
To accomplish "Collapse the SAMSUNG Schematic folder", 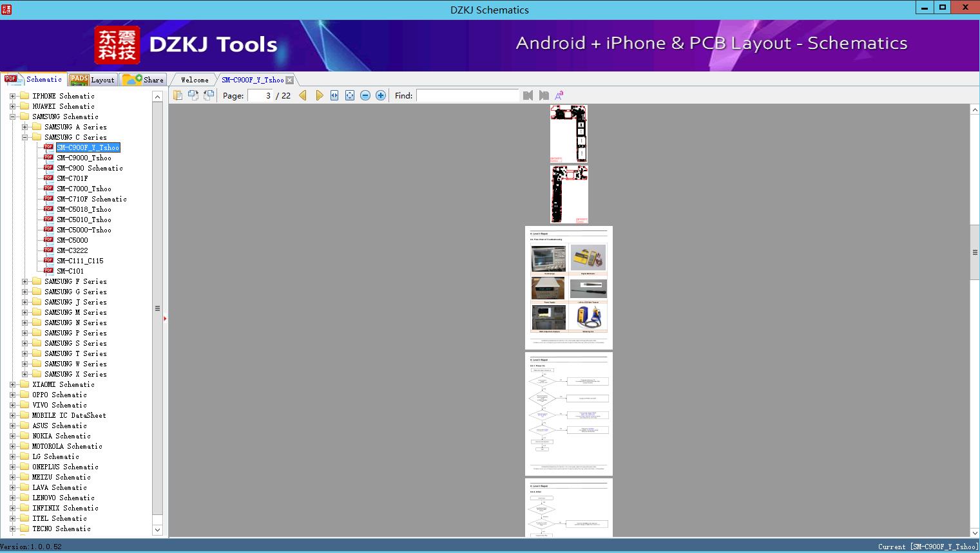I will point(12,117).
